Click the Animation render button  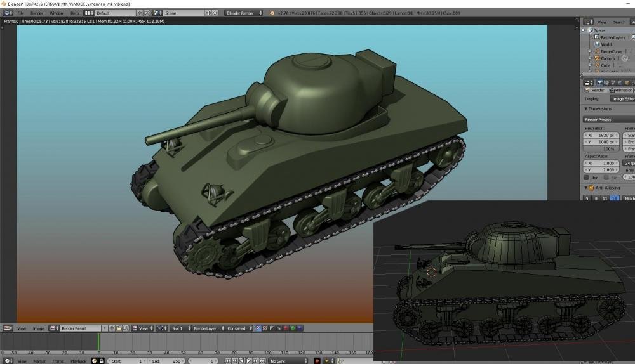(620, 90)
